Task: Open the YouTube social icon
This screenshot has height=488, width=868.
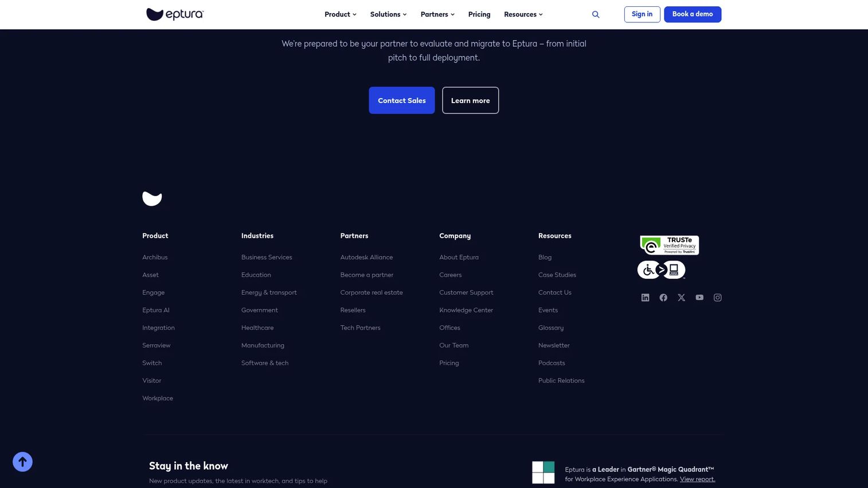Action: (699, 298)
